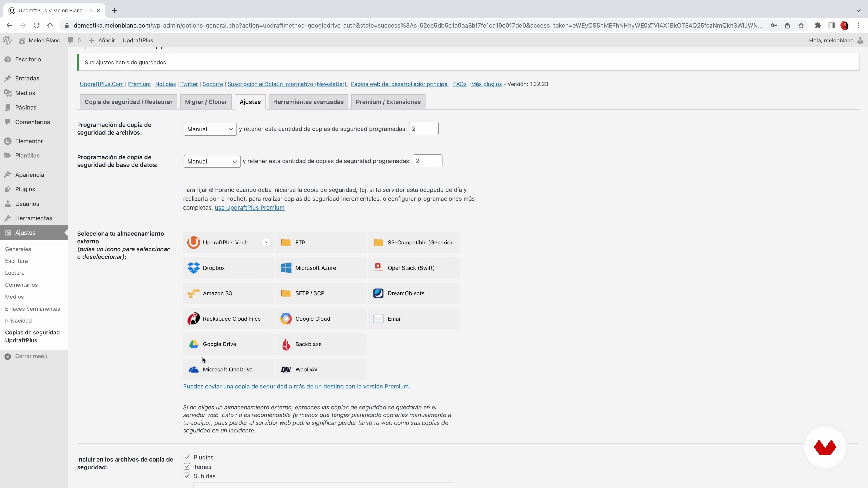The image size is (868, 488).
Task: Select Microsoft Azure storage option
Action: (x=321, y=268)
